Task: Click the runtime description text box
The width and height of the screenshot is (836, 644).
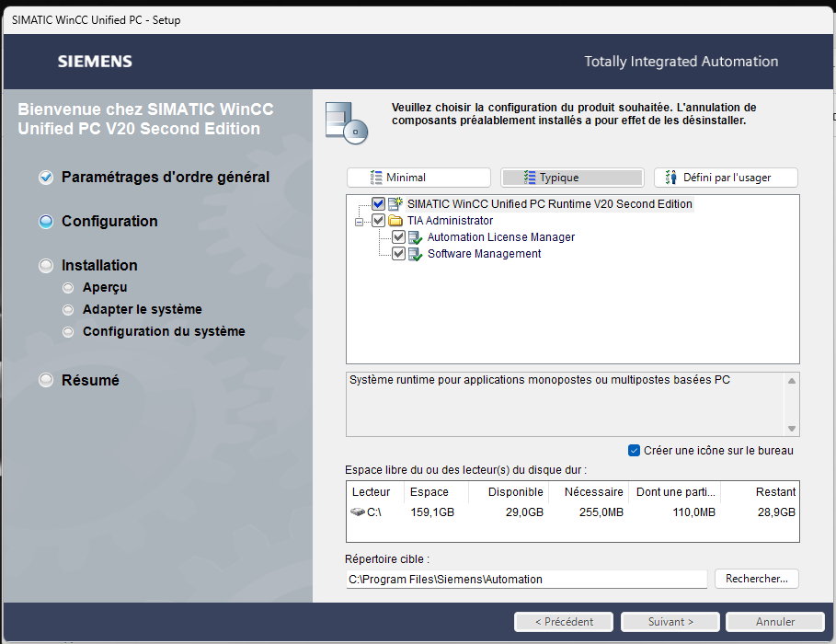Action: (x=573, y=405)
